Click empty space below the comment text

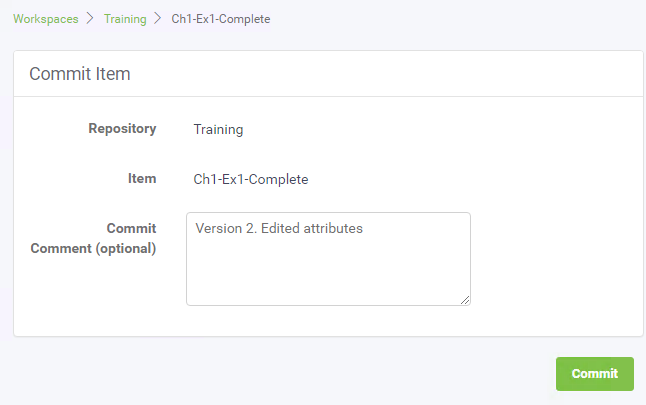(x=328, y=272)
